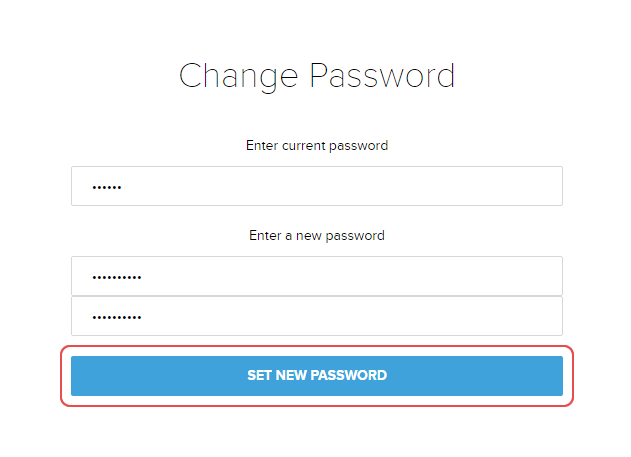Select the confirm new password field
631x457 pixels.
coord(316,316)
